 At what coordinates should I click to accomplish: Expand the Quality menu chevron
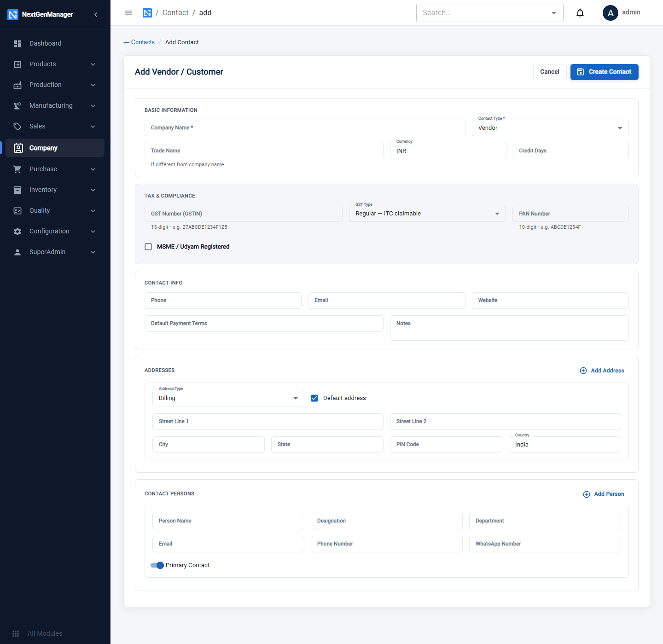(x=93, y=210)
